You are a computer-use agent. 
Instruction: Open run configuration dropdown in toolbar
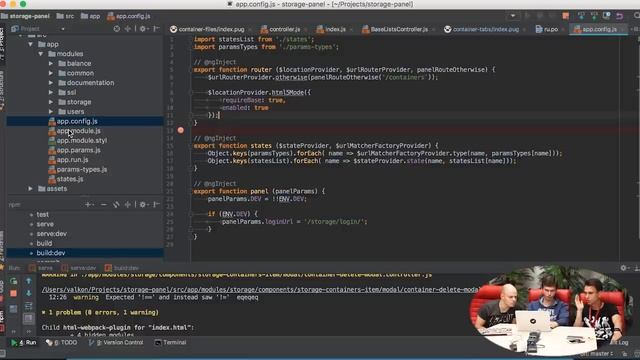pos(513,16)
